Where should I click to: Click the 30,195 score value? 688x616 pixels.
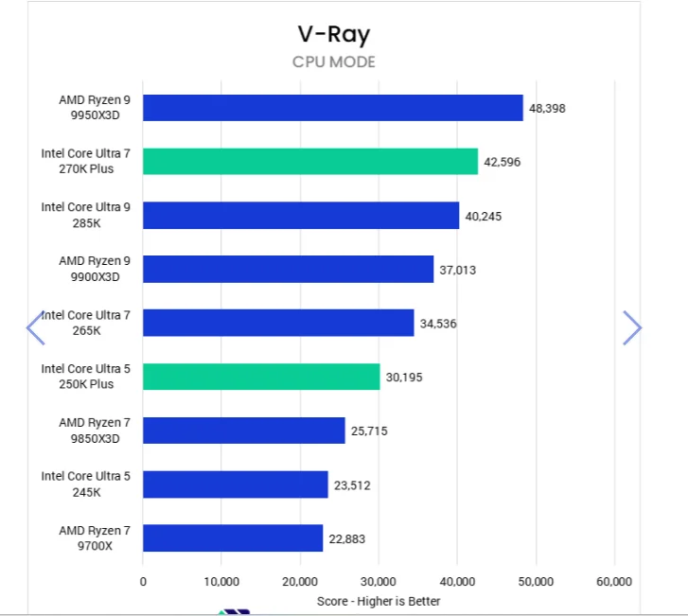404,378
